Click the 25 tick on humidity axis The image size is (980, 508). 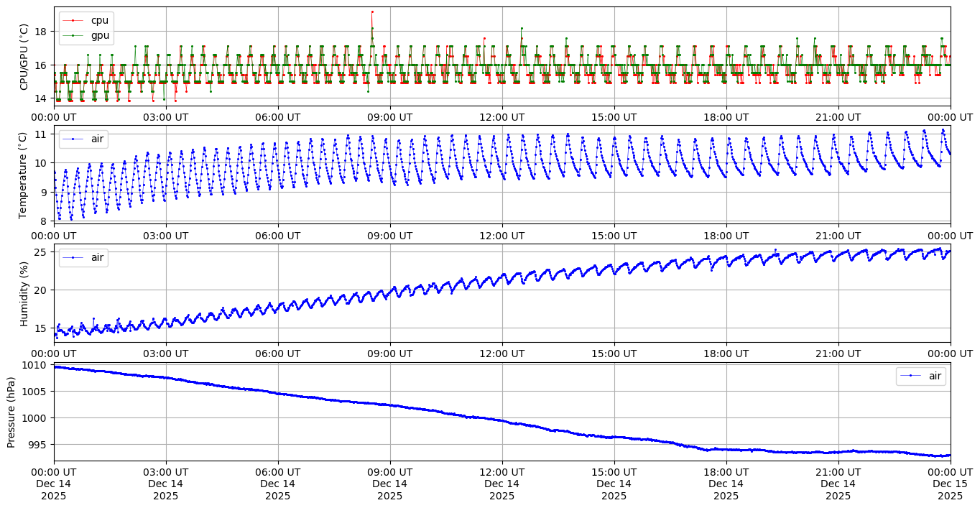40,252
